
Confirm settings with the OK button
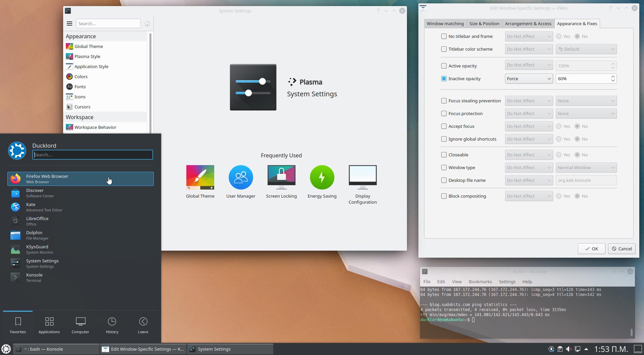click(x=591, y=249)
